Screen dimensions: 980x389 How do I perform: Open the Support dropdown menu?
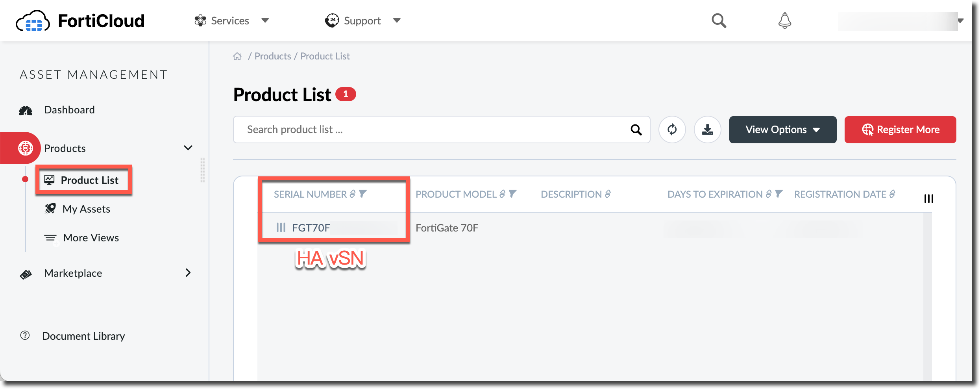362,20
